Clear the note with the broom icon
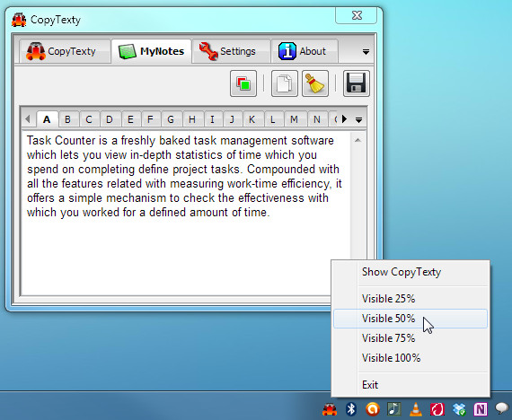The height and width of the screenshot is (420, 512). coord(315,83)
